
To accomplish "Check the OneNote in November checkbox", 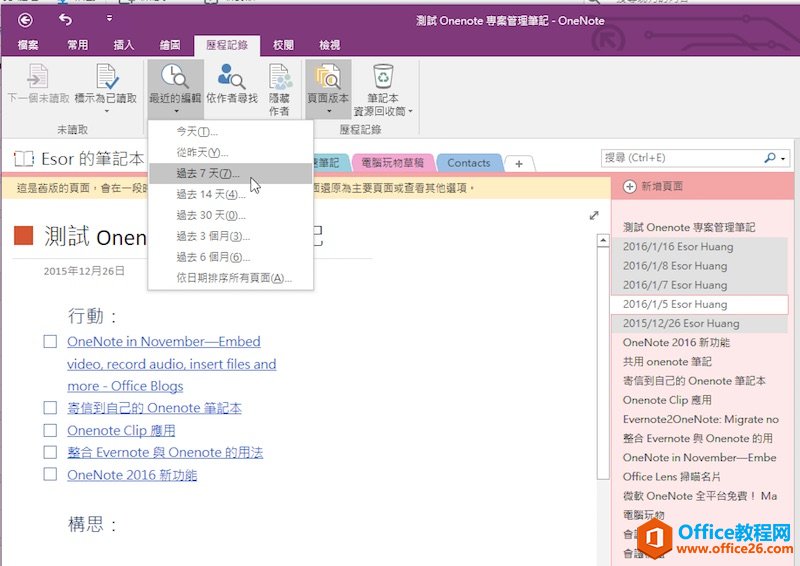I will (x=50, y=341).
